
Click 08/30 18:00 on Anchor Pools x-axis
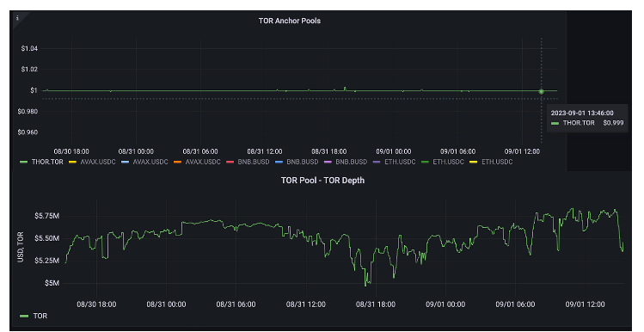coord(71,151)
